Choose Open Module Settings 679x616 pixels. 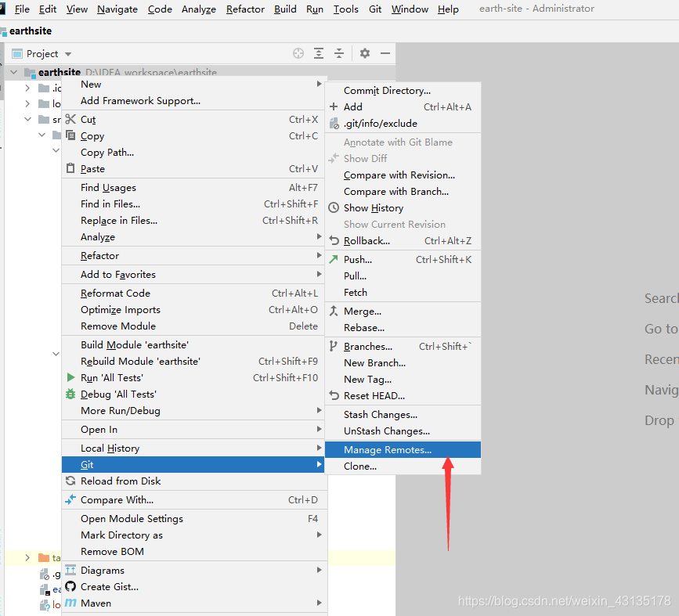point(193,519)
